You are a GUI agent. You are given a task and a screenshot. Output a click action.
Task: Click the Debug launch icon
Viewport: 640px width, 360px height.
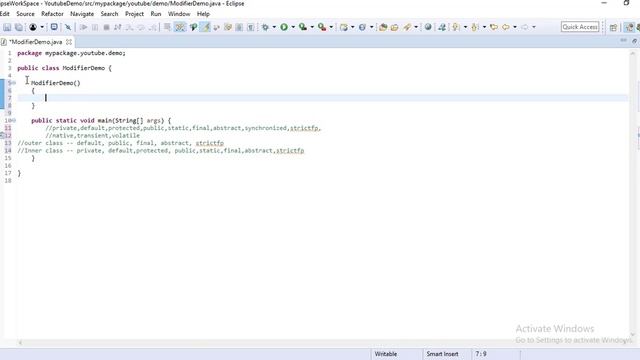click(x=265, y=27)
